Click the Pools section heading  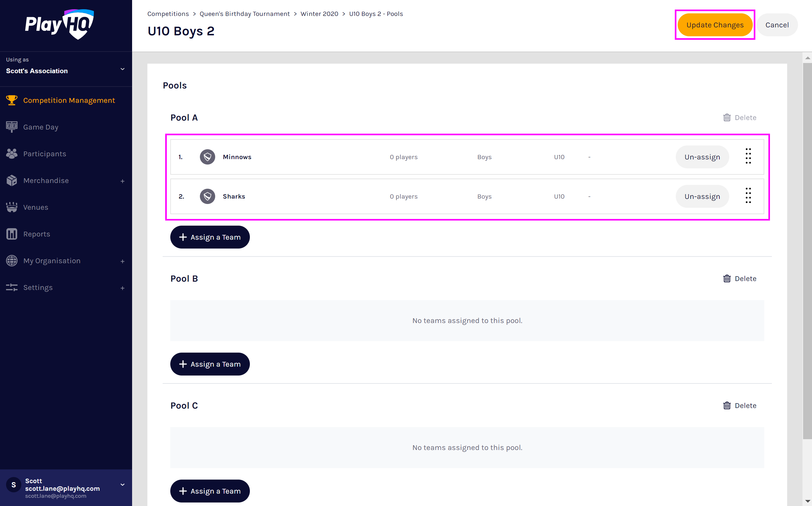pos(175,85)
